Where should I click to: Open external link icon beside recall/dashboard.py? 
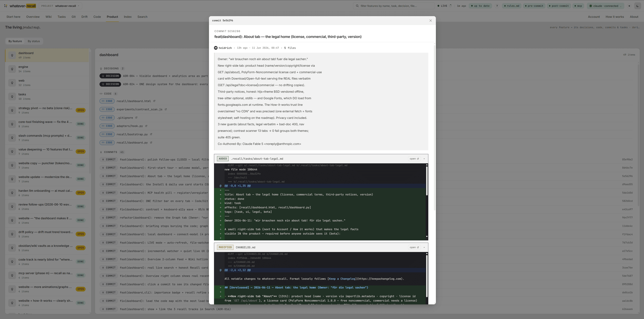coord(151,143)
